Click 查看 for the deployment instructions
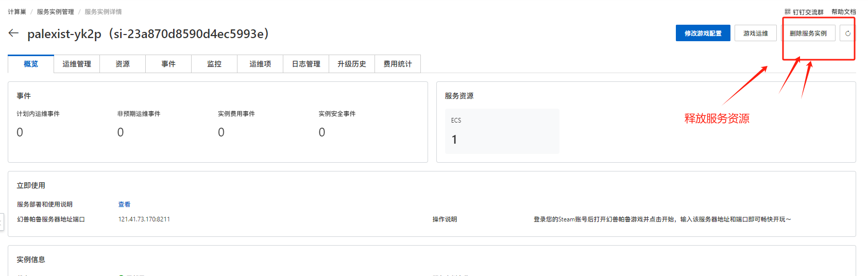Screen dimensions: 868x276 (124, 204)
